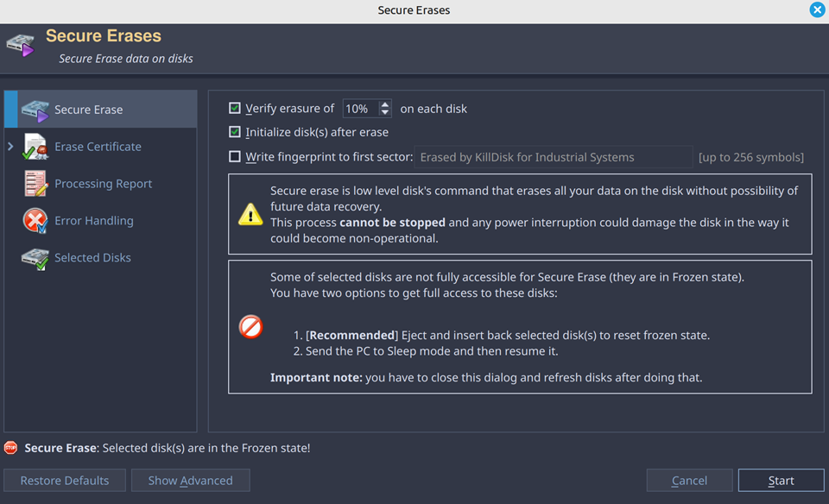Click the Show Advanced button
This screenshot has height=504, width=829.
coord(190,481)
